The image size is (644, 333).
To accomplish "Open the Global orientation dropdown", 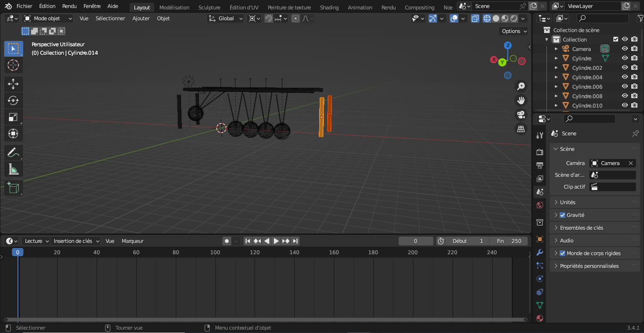I will (x=226, y=18).
